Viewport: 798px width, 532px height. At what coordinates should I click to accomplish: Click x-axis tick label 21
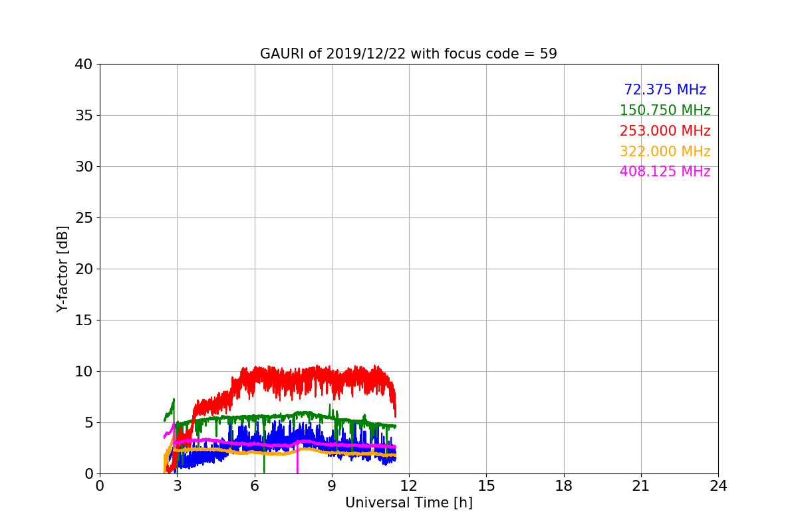[641, 486]
